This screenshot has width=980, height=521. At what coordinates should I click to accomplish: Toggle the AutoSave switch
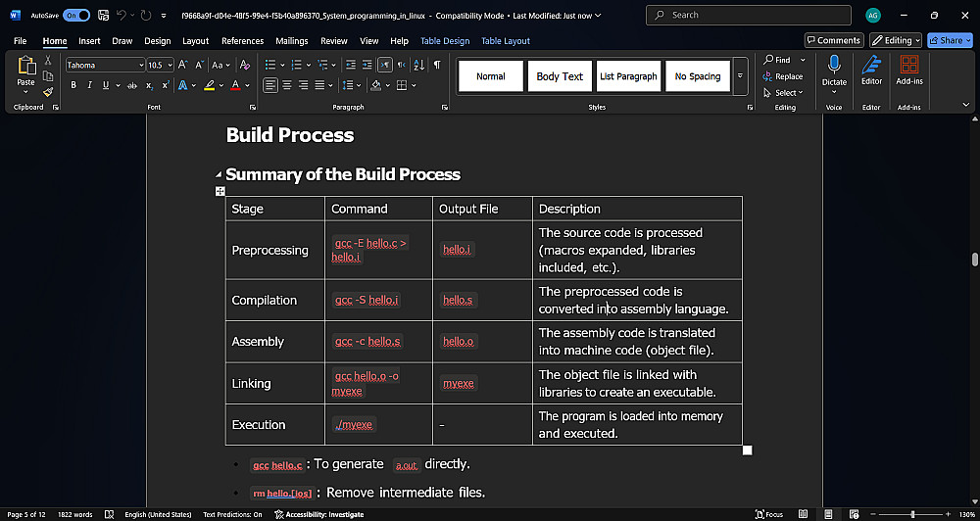click(76, 15)
